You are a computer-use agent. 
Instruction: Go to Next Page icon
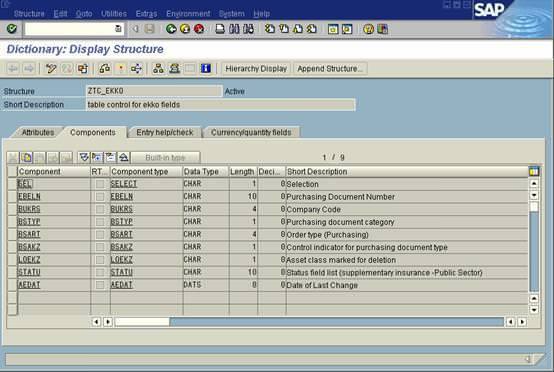tap(298, 29)
